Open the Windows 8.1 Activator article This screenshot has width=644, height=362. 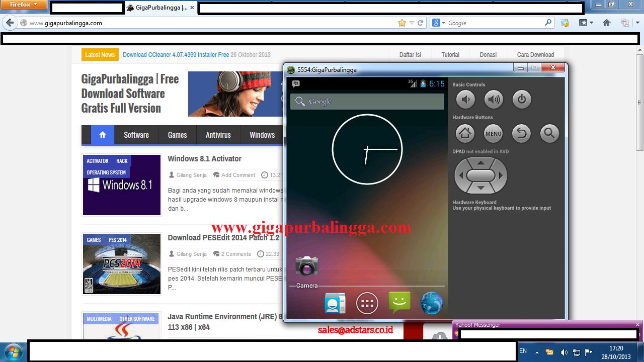pos(204,158)
